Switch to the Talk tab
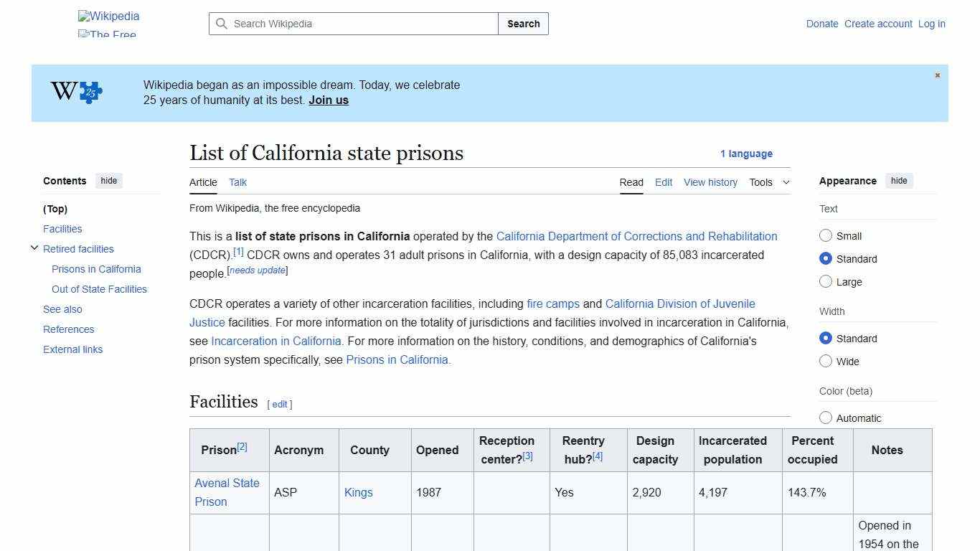The image size is (980, 551). point(237,182)
